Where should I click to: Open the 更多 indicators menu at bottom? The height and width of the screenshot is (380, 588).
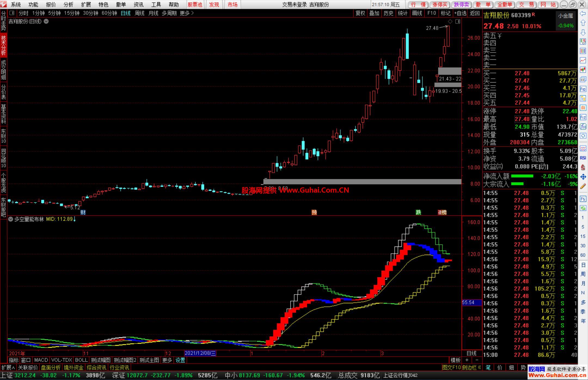pyautogui.click(x=167, y=360)
